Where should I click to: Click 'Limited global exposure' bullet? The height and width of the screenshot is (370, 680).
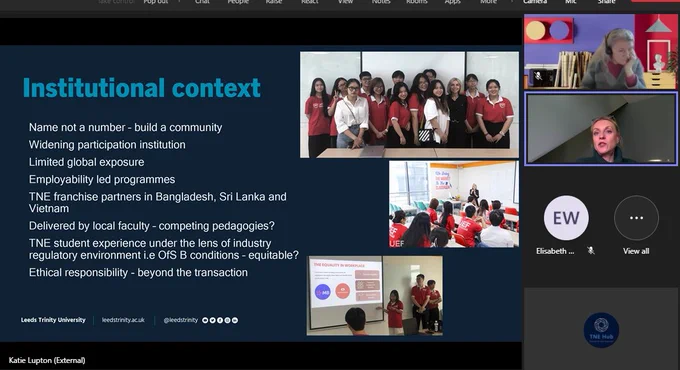tap(86, 162)
